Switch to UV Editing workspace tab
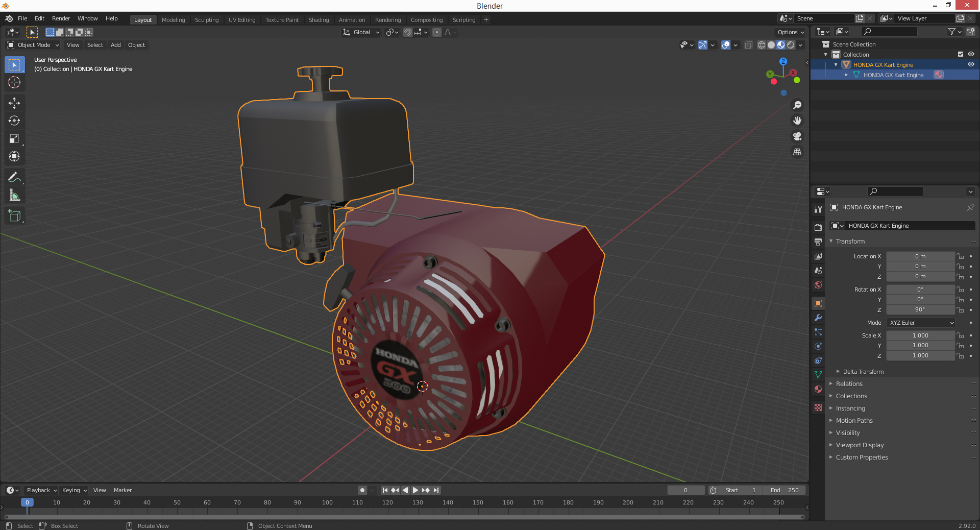The image size is (980, 530). (x=242, y=20)
